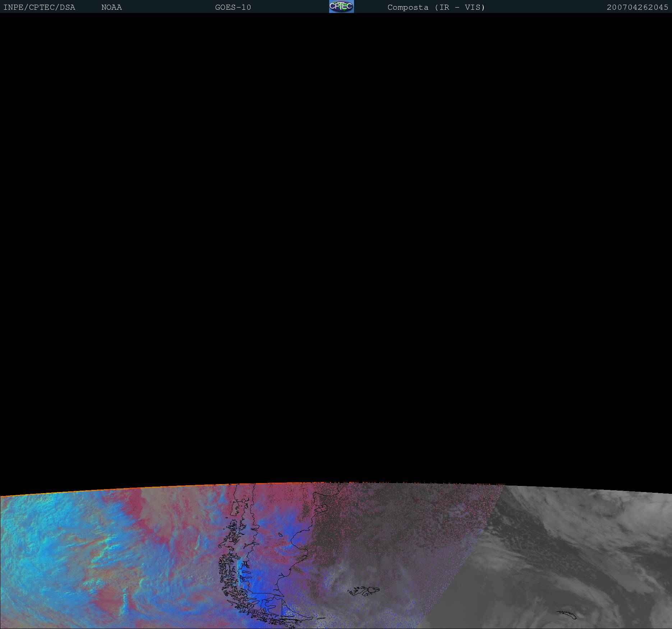Click the NOAA label in the header
The height and width of the screenshot is (629, 672).
pyautogui.click(x=112, y=8)
